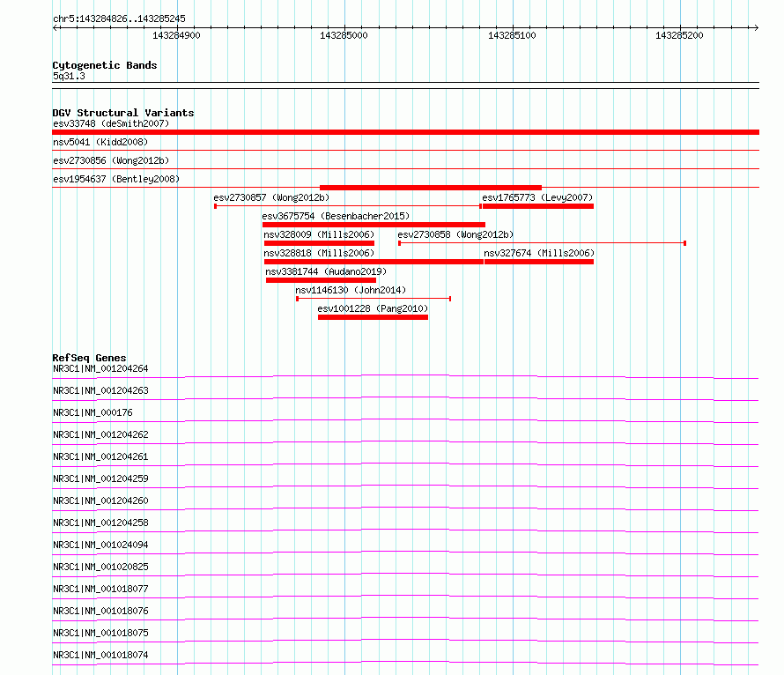Open NR3C1|NM_001204264 gene transcript
The height and width of the screenshot is (675, 784).
(x=100, y=368)
